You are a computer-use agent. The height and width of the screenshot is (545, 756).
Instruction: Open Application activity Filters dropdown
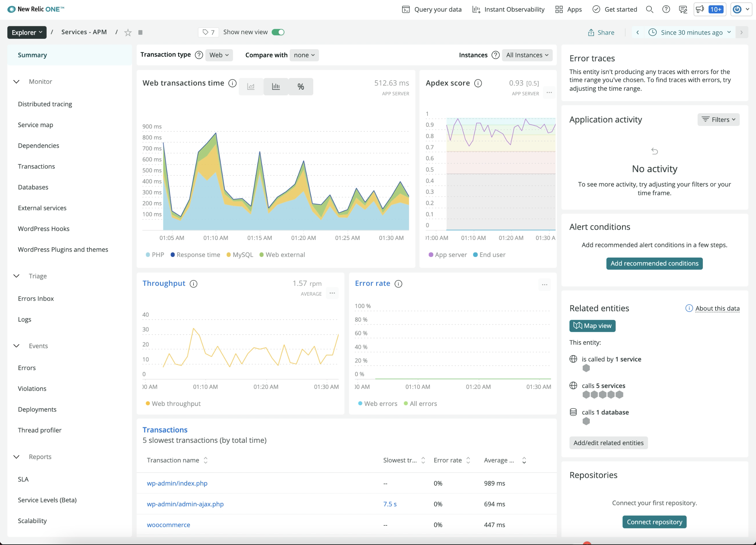[718, 120]
